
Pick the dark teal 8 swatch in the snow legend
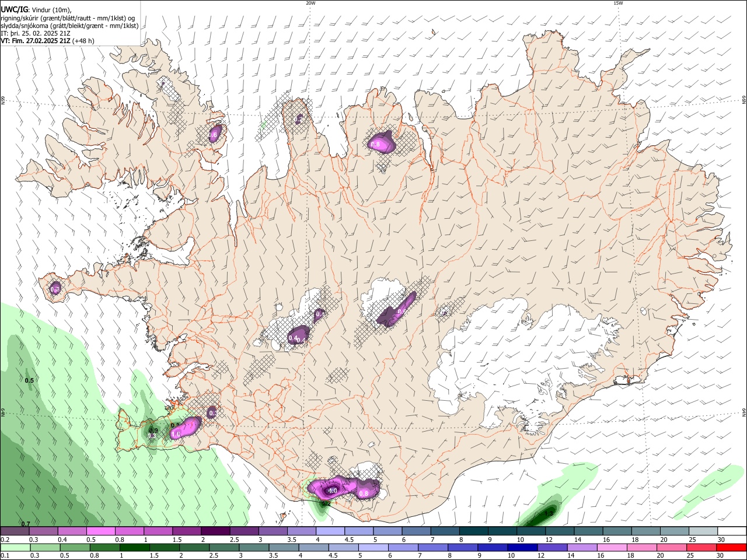click(474, 531)
